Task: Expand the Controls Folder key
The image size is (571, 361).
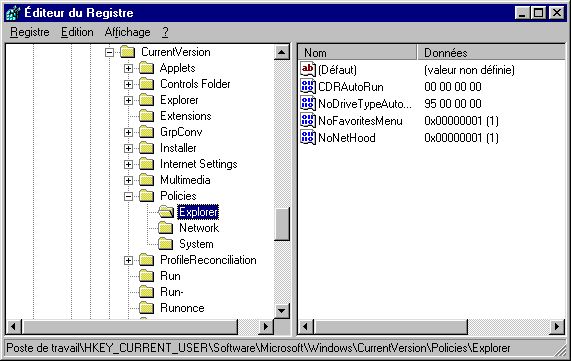Action: pos(128,85)
